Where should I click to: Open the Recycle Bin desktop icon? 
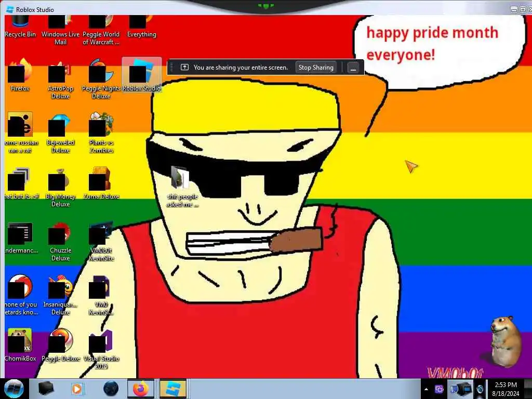pos(20,26)
